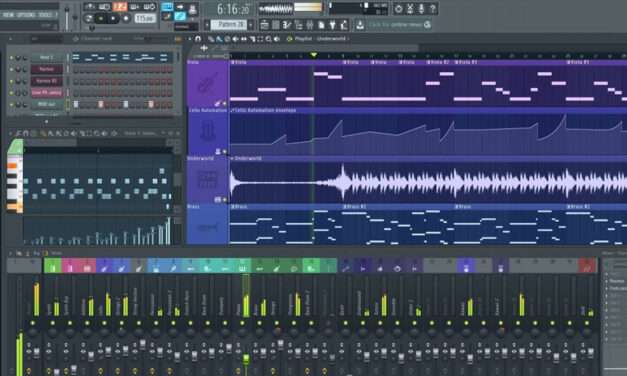Toggle mute LED of MIDI out channel

11,105
